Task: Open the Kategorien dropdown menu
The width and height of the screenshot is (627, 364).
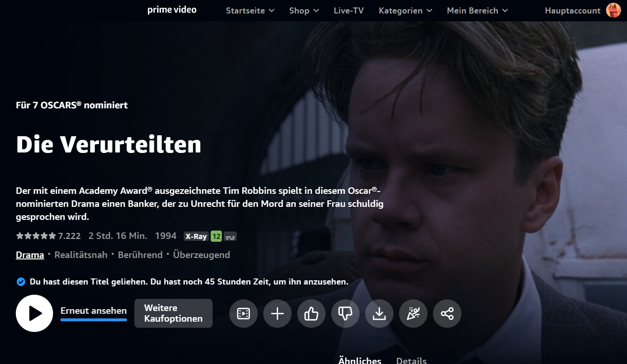Action: pyautogui.click(x=406, y=10)
